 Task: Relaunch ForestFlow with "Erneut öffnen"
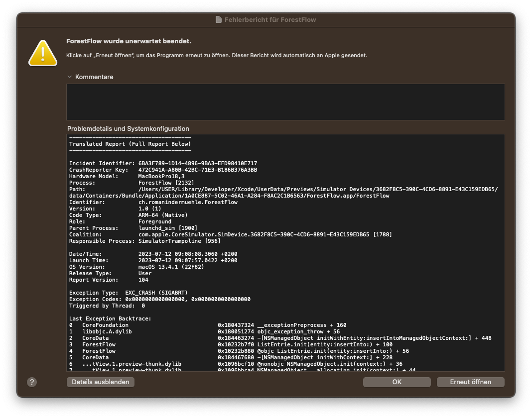point(470,382)
